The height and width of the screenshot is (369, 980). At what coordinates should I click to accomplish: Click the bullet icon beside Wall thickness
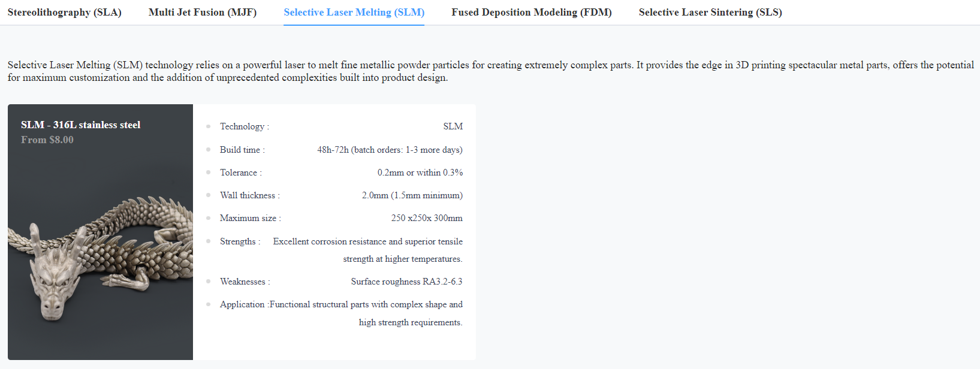208,195
